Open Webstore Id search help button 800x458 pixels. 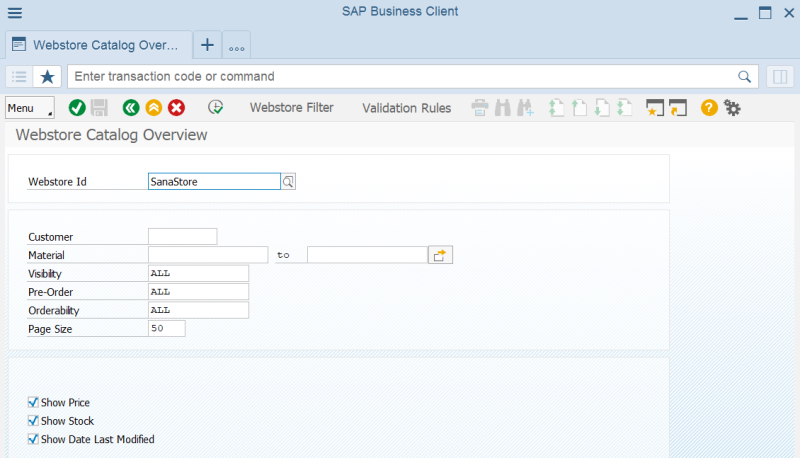(288, 182)
